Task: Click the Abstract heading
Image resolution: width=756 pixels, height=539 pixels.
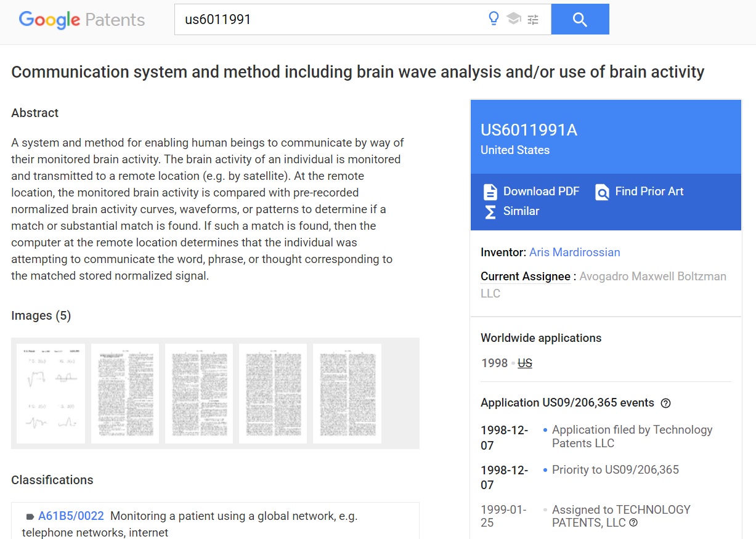Action: pyautogui.click(x=35, y=113)
